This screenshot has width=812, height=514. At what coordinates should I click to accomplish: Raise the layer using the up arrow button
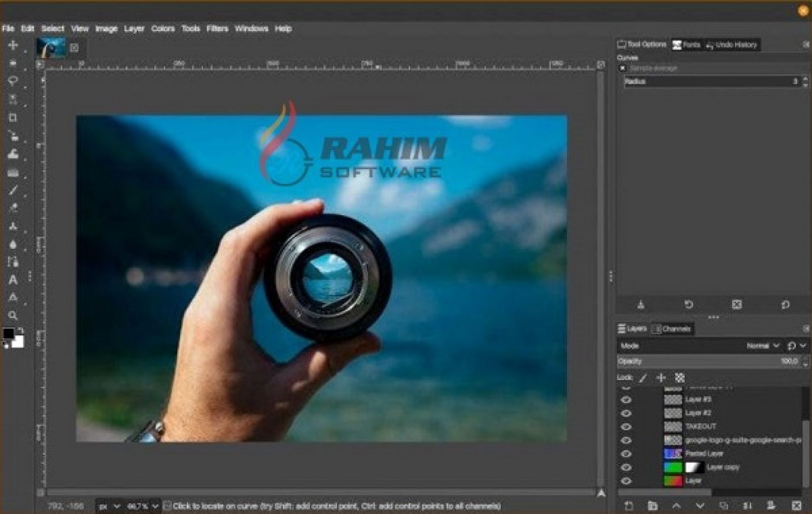click(x=676, y=506)
